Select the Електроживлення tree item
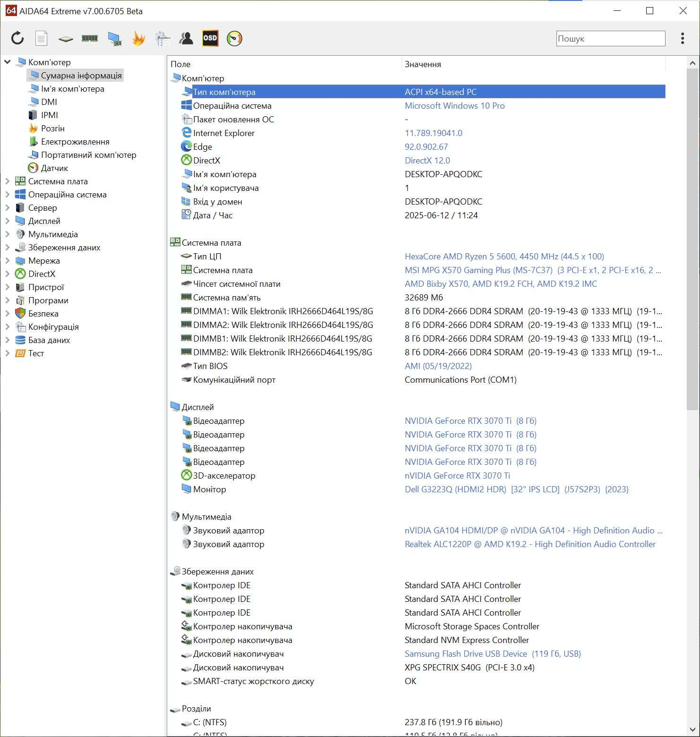The image size is (700, 737). (x=75, y=141)
